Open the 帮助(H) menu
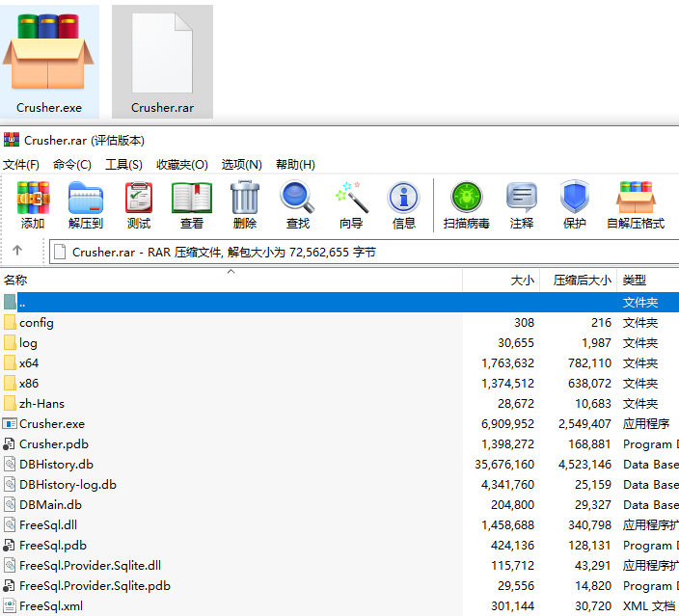 pos(295,165)
